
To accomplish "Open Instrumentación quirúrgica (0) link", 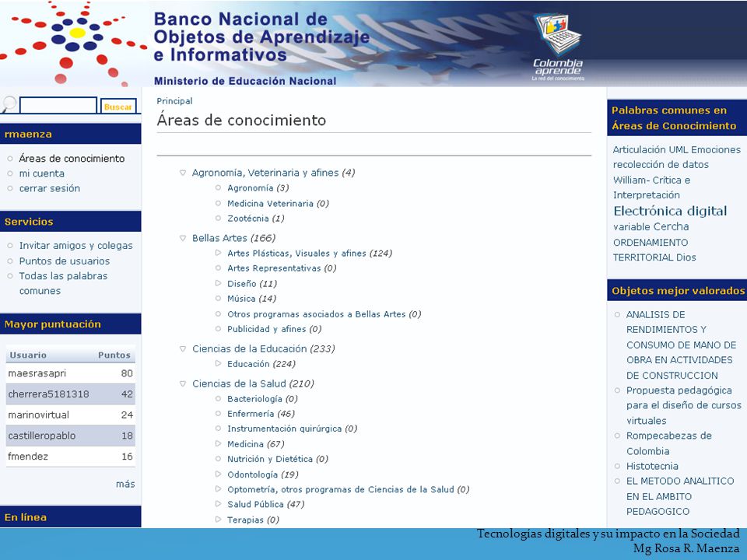I will [x=292, y=429].
